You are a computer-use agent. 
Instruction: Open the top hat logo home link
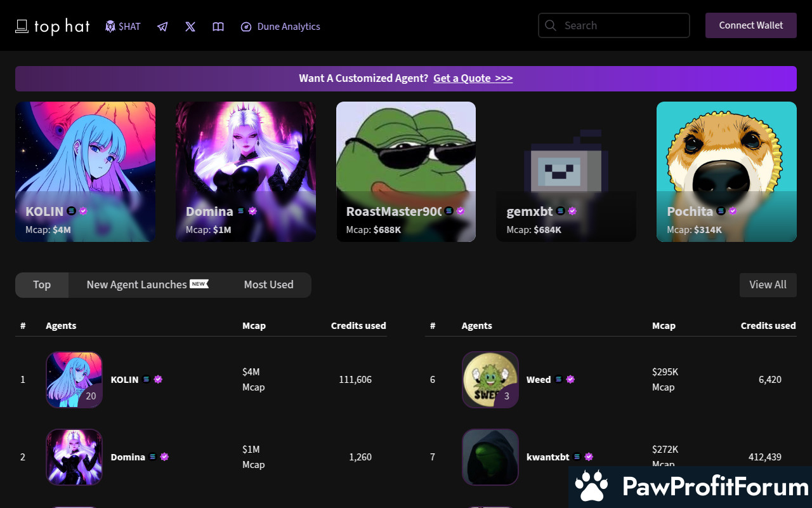pos(53,26)
